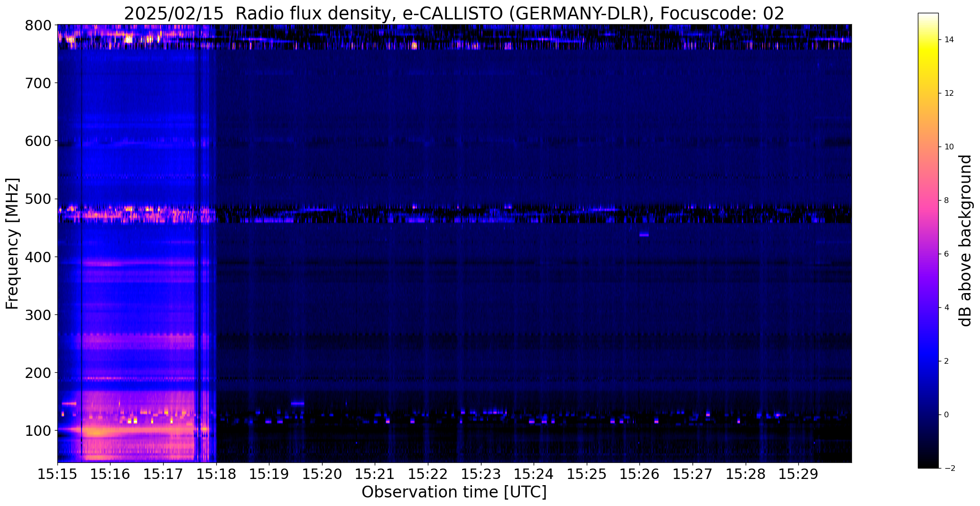Click the colorbar tick label 2
Viewport: 980px width, 506px height.
[x=947, y=361]
